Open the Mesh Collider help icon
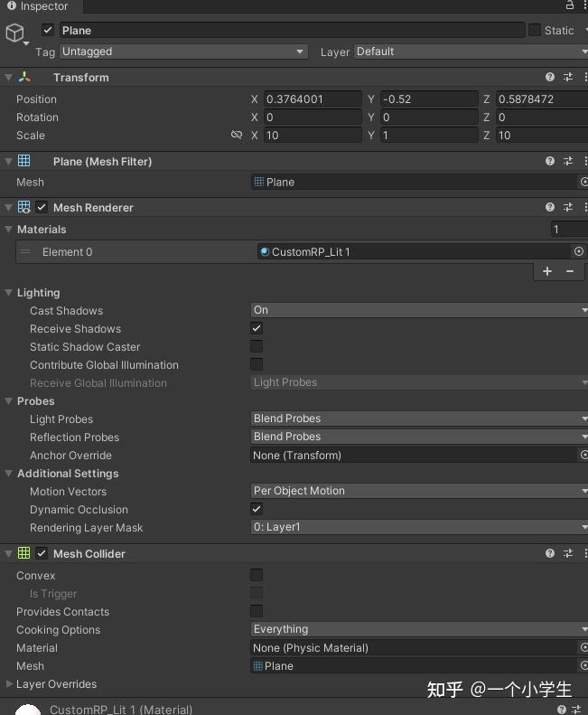 (550, 553)
